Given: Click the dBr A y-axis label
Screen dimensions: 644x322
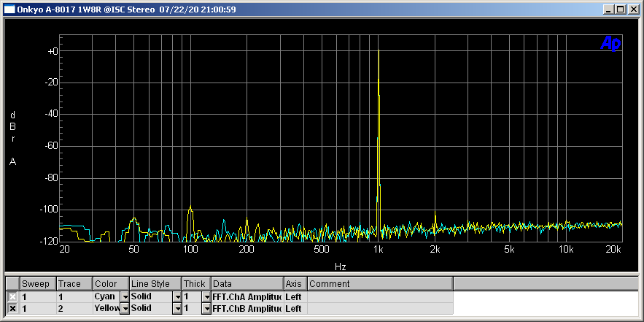Looking at the screenshot, I should (12, 138).
